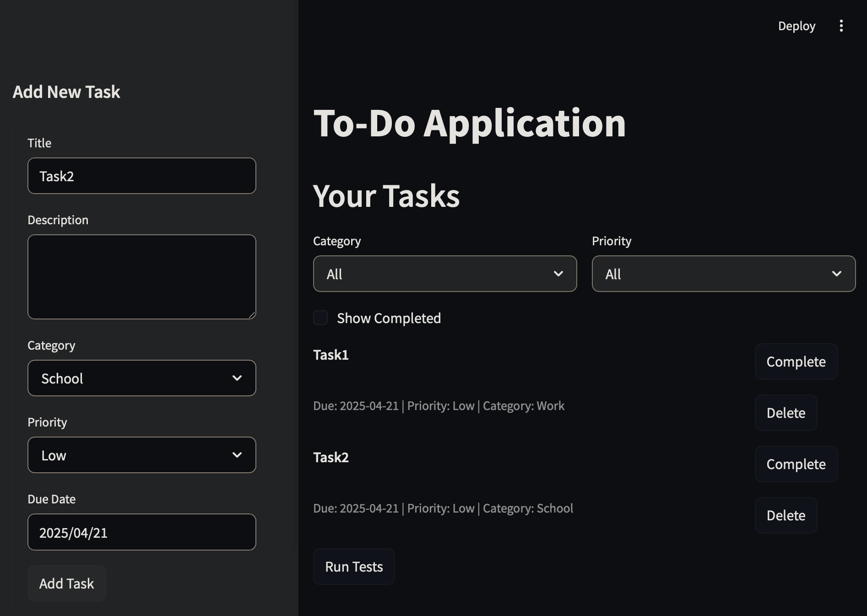Delete Task2
This screenshot has height=616, width=867.
click(786, 515)
